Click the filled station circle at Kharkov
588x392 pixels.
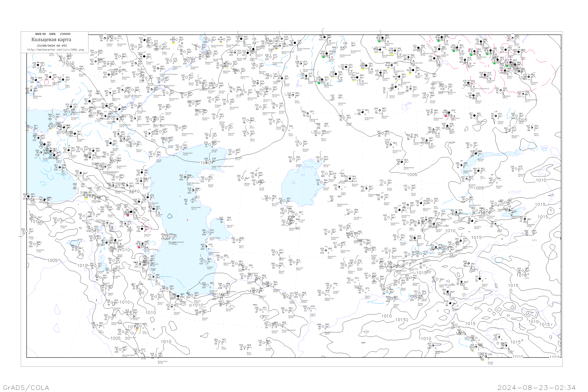[50, 77]
